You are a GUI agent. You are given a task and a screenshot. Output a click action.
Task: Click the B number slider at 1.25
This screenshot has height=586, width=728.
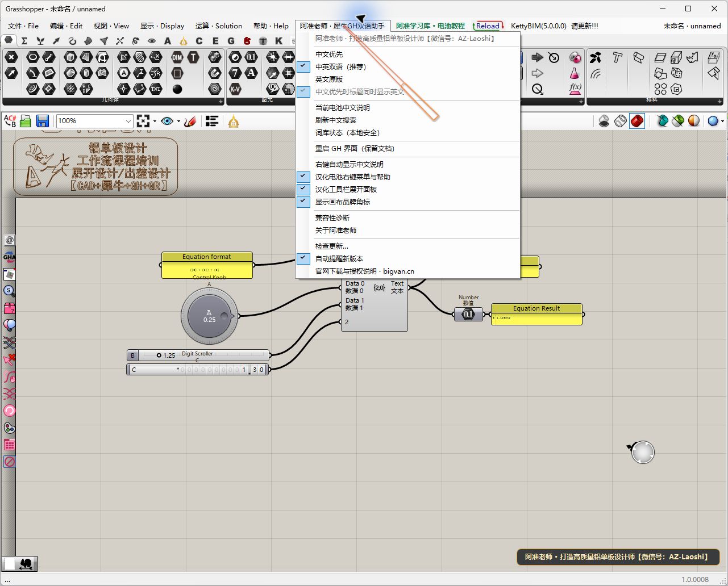[198, 355]
